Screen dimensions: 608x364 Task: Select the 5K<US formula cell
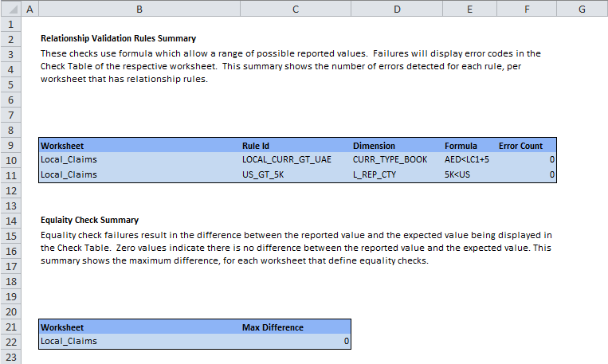click(461, 175)
